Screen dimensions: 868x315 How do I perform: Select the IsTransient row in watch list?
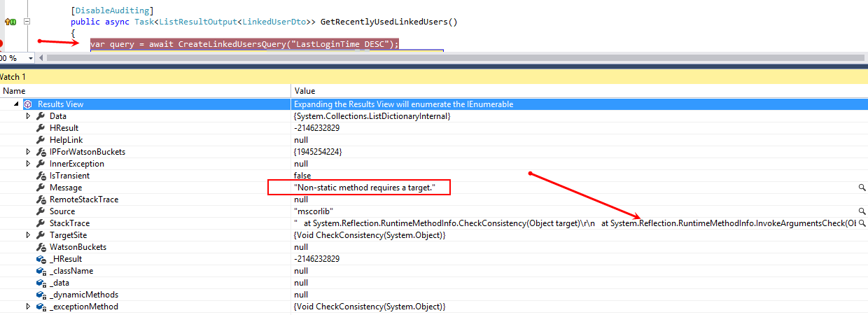(x=69, y=176)
